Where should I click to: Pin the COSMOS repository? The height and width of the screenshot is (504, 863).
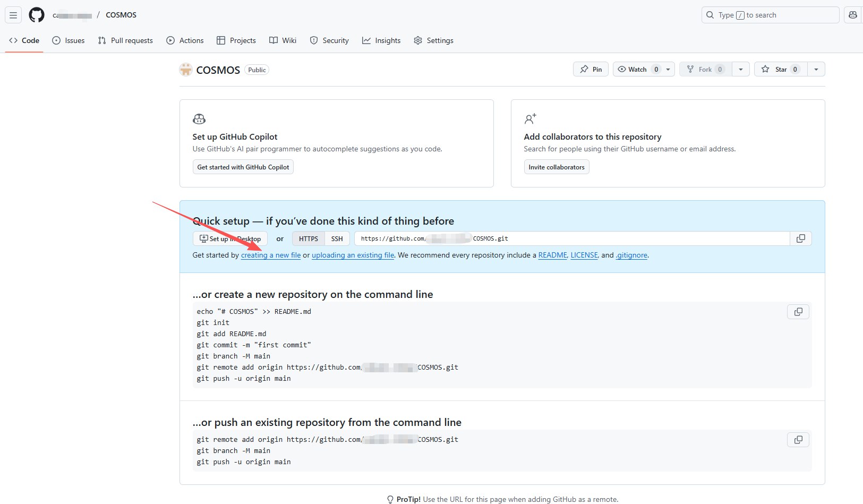[591, 69]
